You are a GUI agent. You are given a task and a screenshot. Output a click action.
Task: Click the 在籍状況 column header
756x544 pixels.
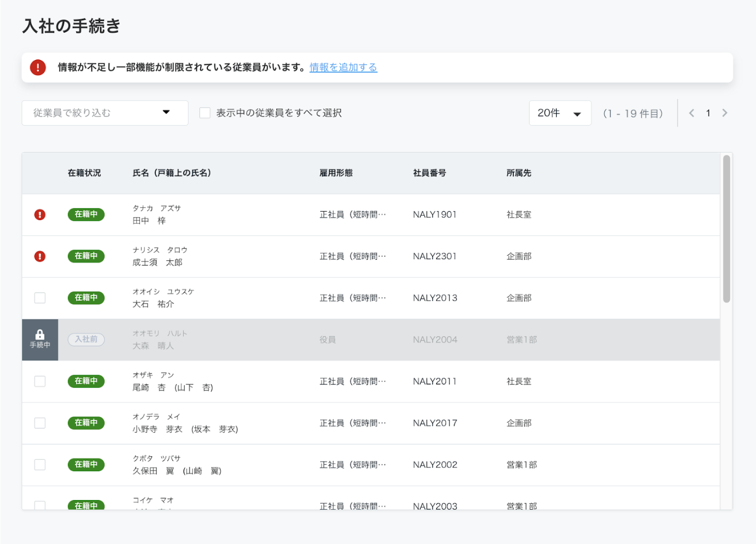click(85, 173)
